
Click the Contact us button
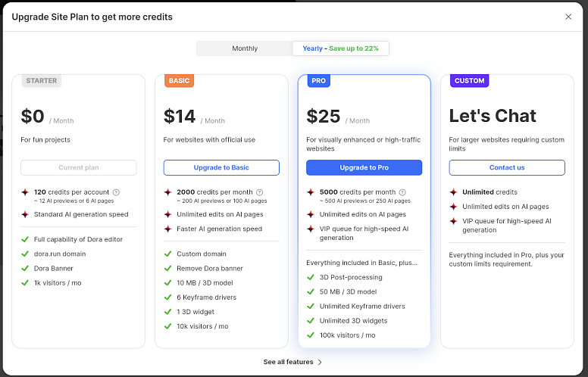tap(507, 167)
